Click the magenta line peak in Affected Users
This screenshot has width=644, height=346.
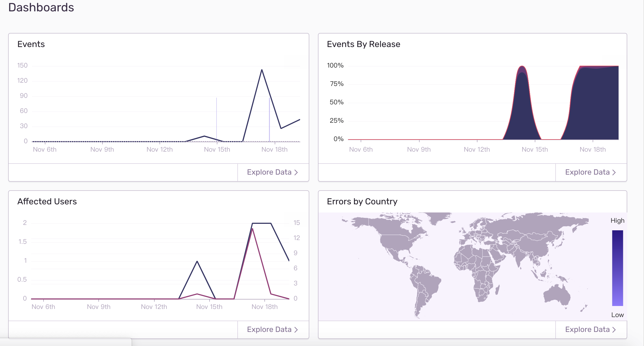tap(252, 229)
